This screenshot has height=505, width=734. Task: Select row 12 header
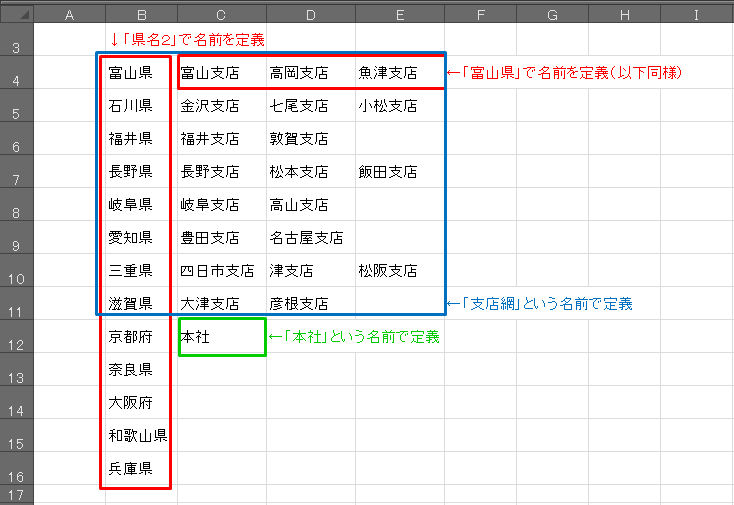point(17,337)
